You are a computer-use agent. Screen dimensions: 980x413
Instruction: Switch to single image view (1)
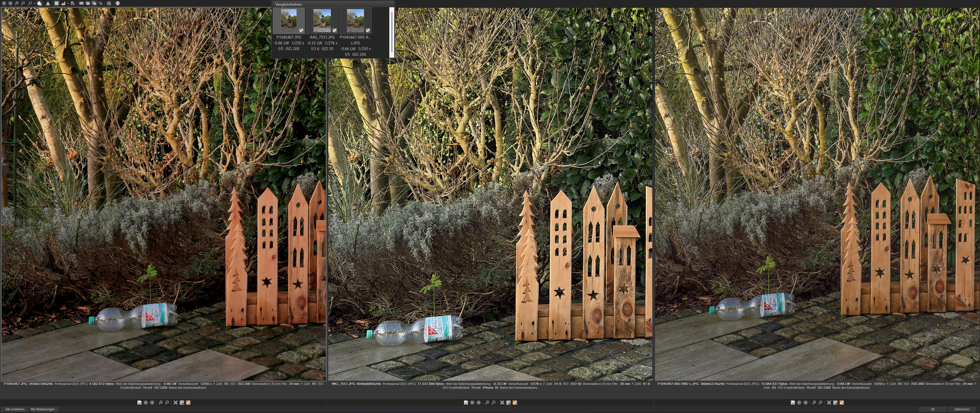tap(81, 3)
